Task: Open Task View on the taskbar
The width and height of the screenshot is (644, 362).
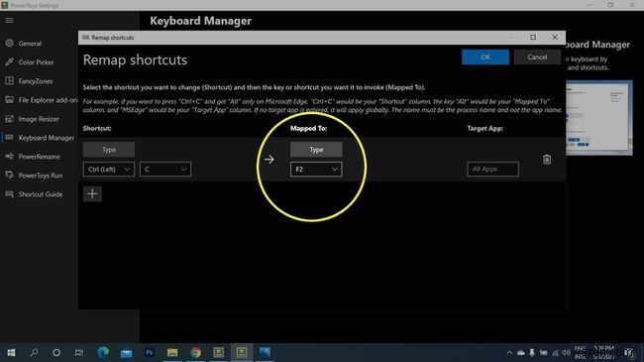Action: 79,352
